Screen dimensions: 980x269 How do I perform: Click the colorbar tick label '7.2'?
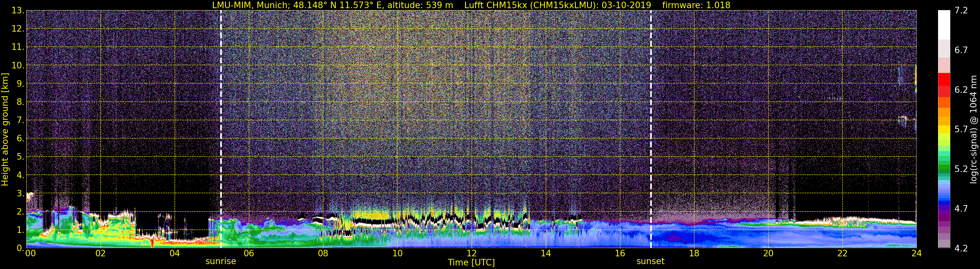(x=961, y=11)
